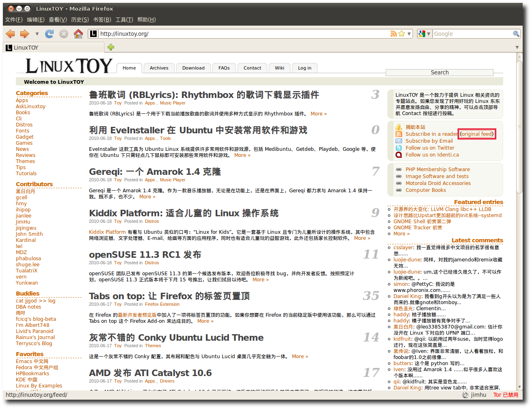Viewport: 532px width, 409px height.
Task: Expand the address bar URL history dropdown
Action: pos(409,34)
